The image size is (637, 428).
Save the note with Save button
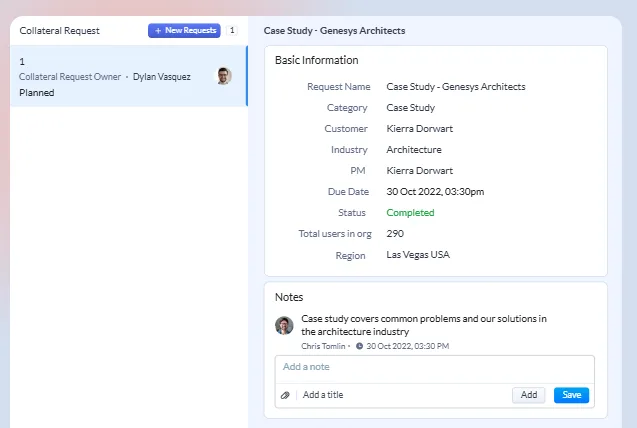point(571,395)
